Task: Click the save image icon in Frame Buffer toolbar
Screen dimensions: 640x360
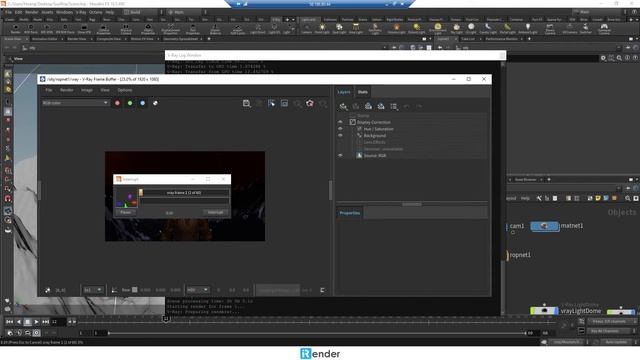Action: click(x=247, y=104)
